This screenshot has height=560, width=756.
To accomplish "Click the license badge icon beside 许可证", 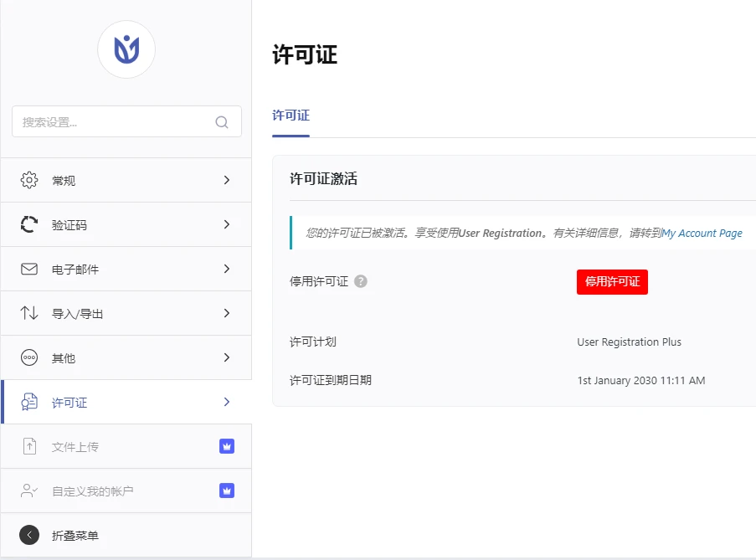I will [28, 401].
